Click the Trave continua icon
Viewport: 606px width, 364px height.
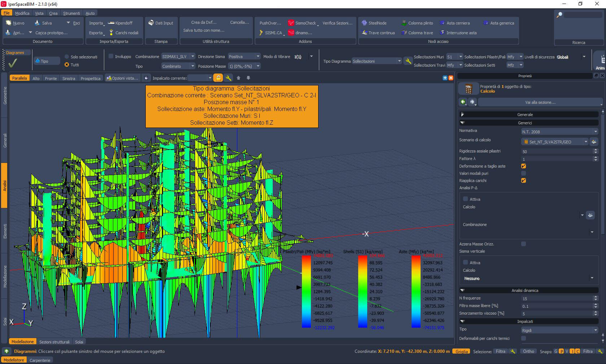364,33
